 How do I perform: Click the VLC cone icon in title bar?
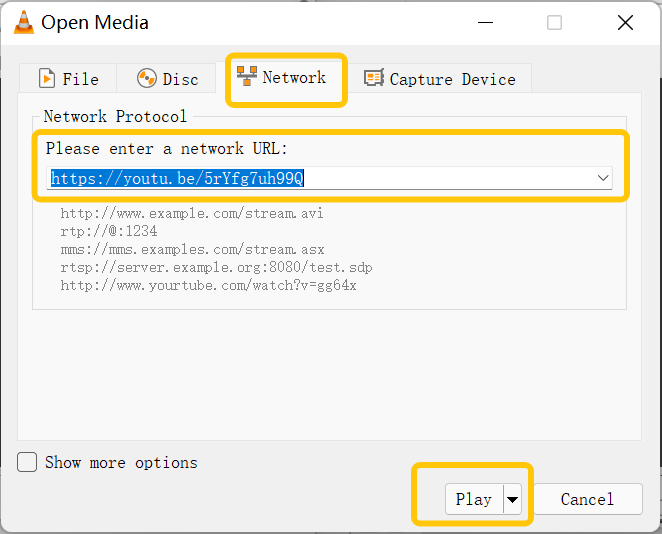pos(24,22)
